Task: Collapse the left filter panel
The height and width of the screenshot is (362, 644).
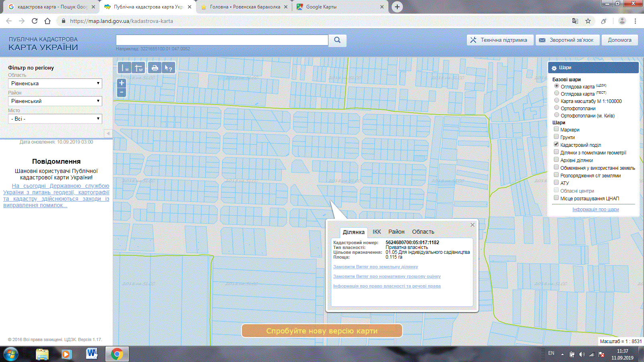Action: [108, 133]
